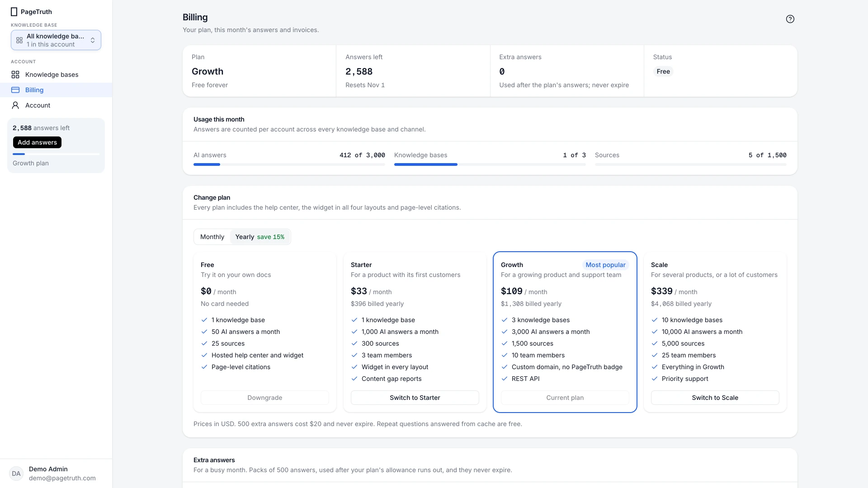Click the Knowledge bases sidebar grid icon
The height and width of the screenshot is (488, 868).
click(x=15, y=75)
